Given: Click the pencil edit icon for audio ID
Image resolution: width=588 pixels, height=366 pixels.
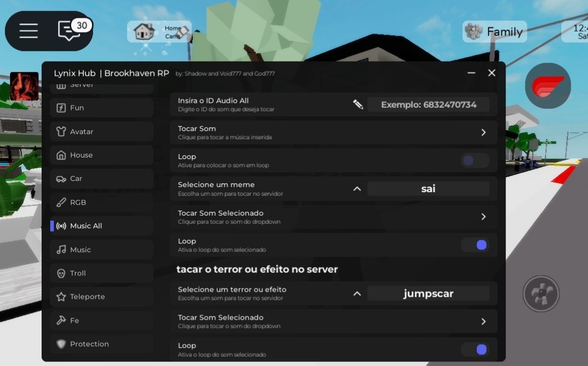Looking at the screenshot, I should pyautogui.click(x=358, y=105).
